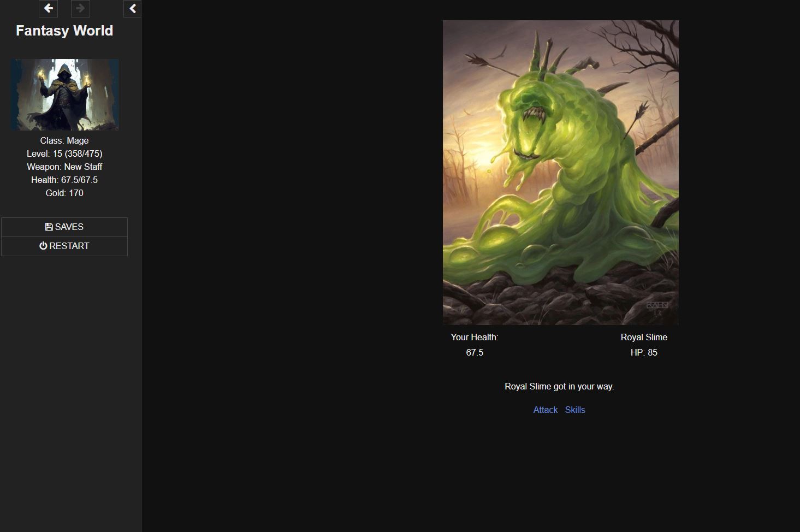Click the sidebar Health 67.5/67.5 stat

coord(64,180)
